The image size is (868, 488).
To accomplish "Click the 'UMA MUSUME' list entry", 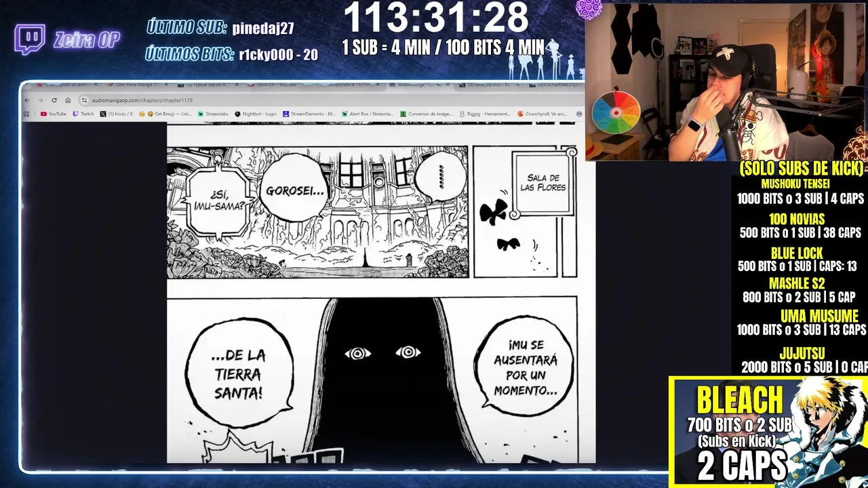I will point(819,316).
